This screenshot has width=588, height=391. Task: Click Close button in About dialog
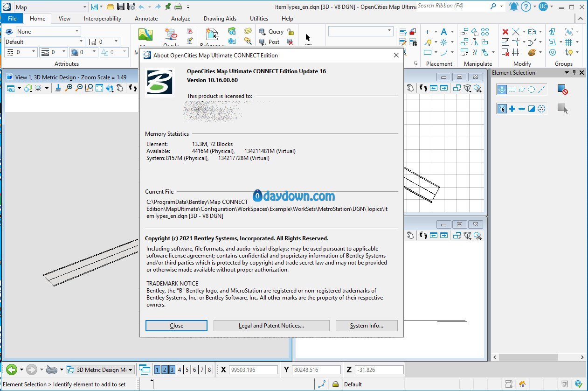click(176, 326)
